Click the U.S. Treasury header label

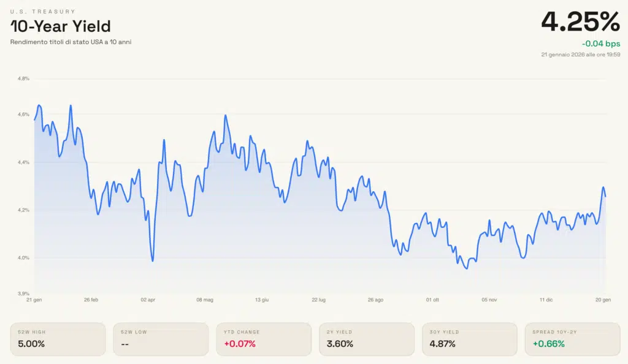coord(43,12)
